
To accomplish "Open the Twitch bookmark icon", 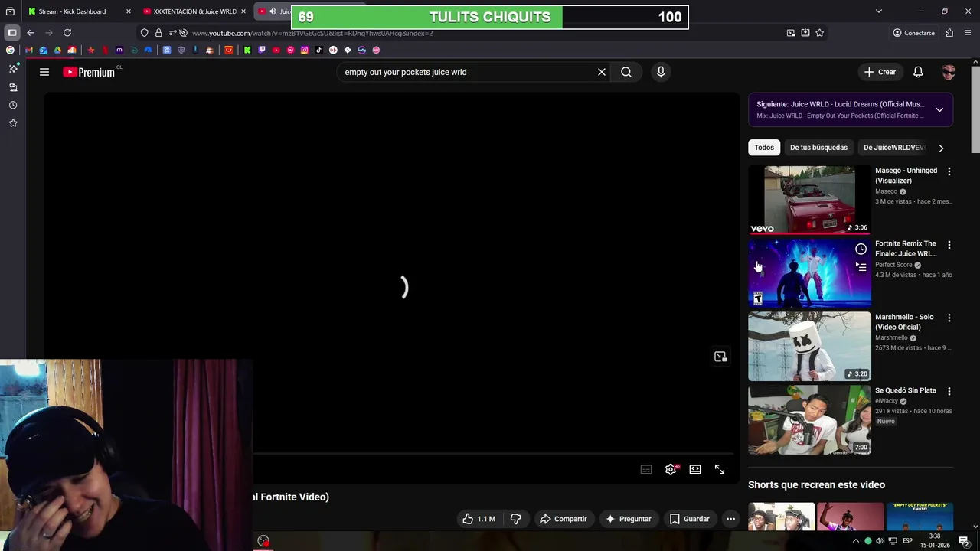I will pos(262,50).
